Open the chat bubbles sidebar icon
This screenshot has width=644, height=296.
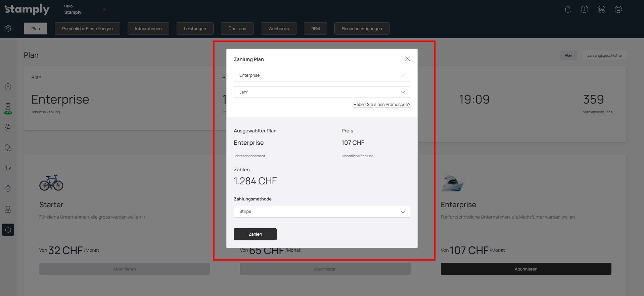tap(8, 148)
